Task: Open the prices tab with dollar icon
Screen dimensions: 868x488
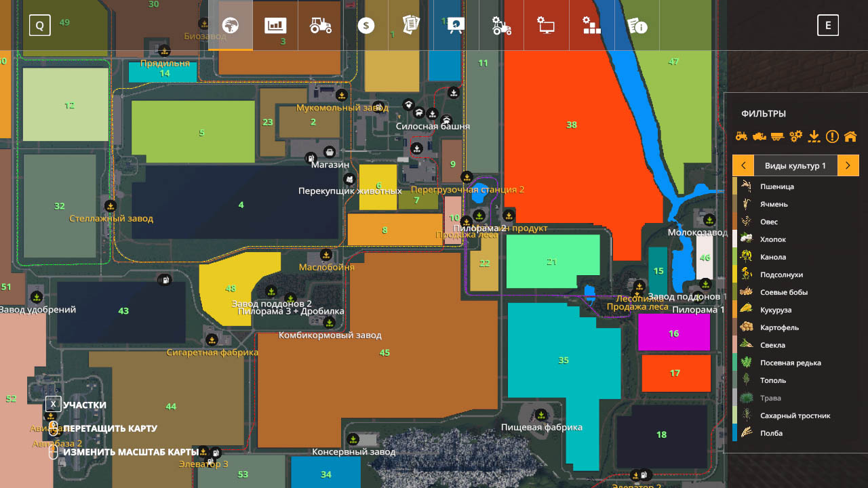Action: coord(366,26)
